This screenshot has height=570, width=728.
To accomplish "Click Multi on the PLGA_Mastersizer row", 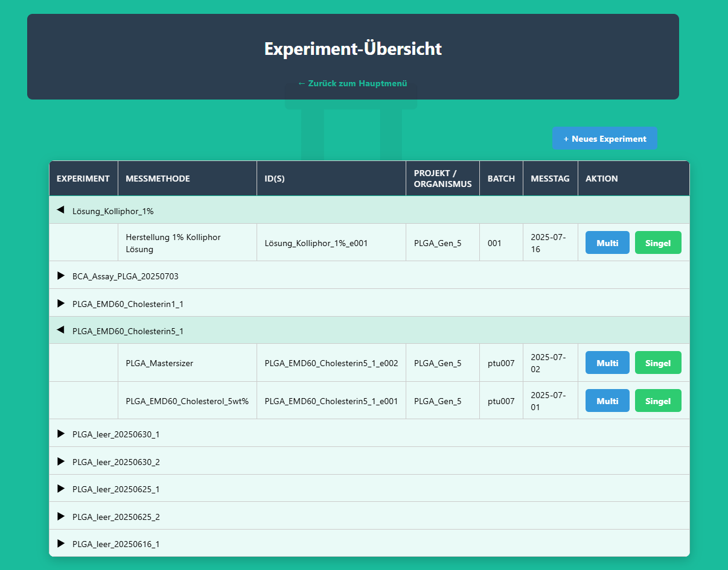I will pyautogui.click(x=607, y=363).
